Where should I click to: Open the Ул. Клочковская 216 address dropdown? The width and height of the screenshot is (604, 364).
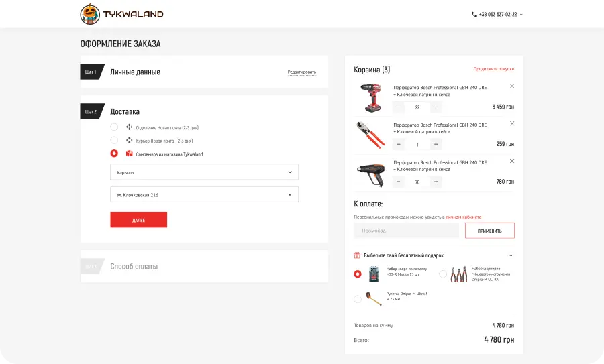tap(204, 194)
